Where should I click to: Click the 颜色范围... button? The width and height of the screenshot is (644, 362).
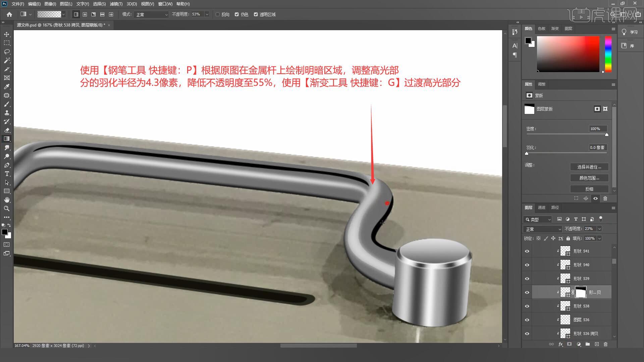point(589,178)
